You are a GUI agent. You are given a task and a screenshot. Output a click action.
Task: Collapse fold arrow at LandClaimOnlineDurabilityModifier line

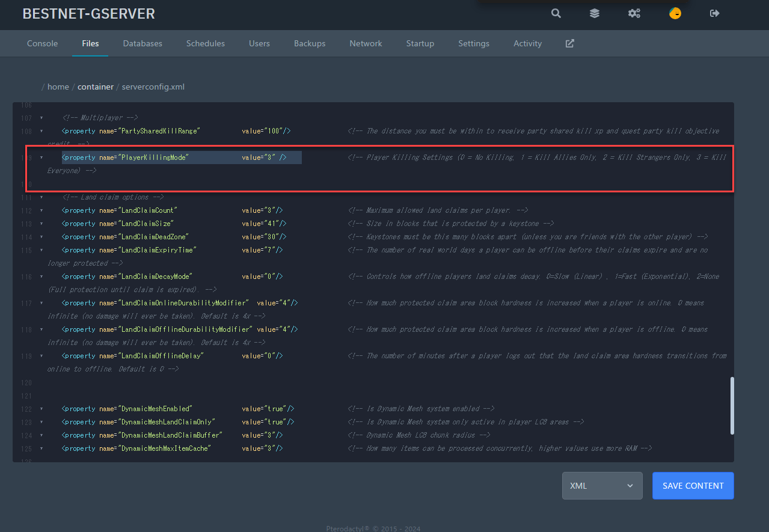point(41,303)
